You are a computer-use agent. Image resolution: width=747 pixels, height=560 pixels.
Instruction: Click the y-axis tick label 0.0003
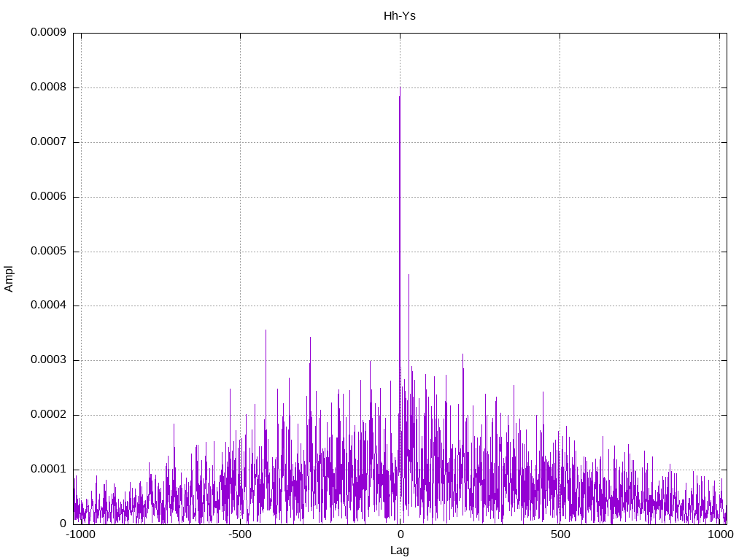(x=49, y=360)
